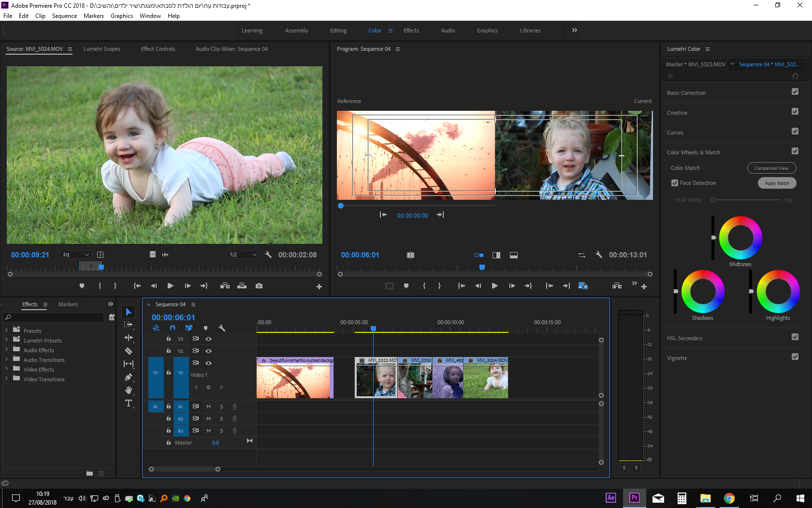Hide track V2 using its eye icon
This screenshot has height=508, width=812.
pyautogui.click(x=209, y=351)
